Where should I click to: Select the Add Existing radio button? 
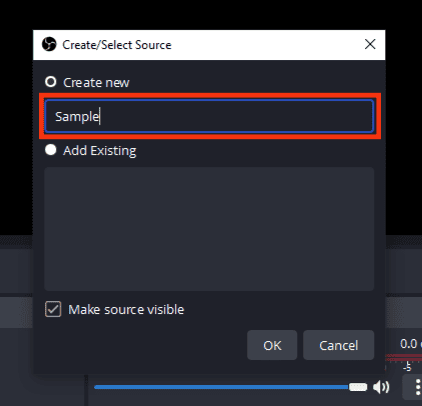51,150
